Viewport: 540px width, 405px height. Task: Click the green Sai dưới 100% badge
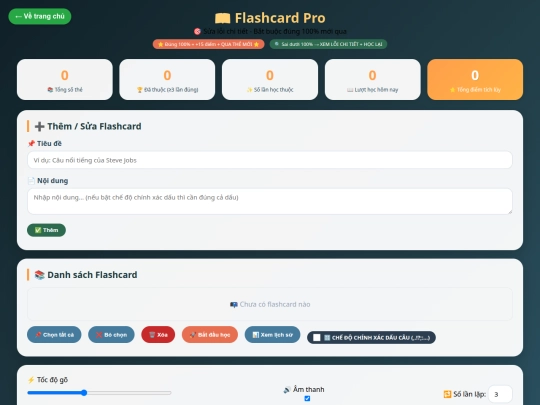coord(328,44)
